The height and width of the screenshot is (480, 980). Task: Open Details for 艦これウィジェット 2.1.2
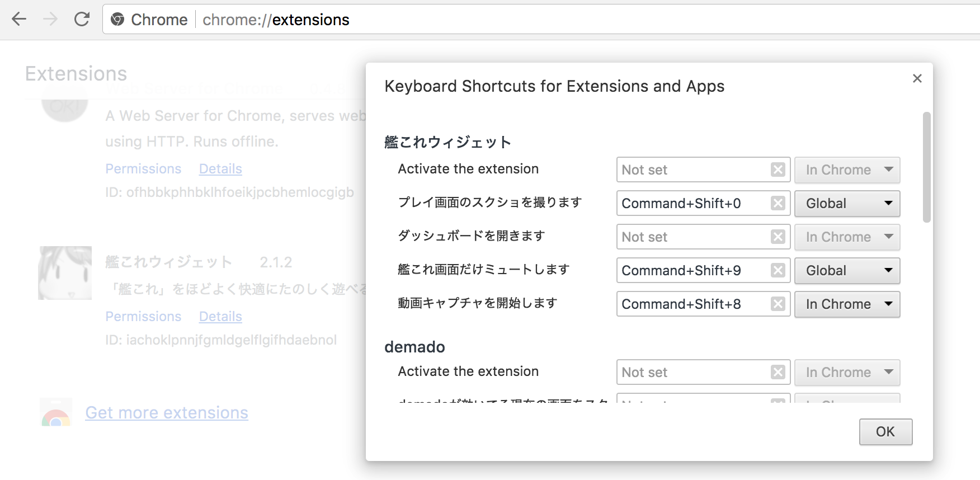tap(220, 317)
